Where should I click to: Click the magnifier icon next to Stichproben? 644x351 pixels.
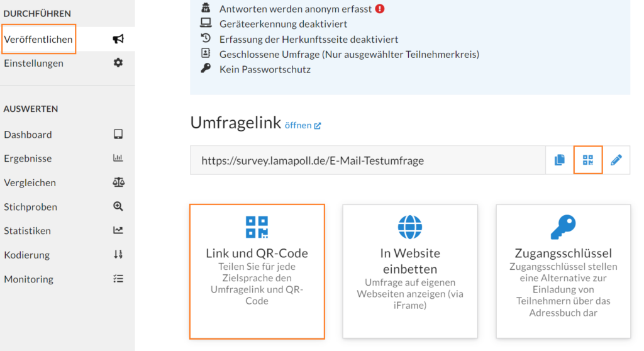(118, 206)
